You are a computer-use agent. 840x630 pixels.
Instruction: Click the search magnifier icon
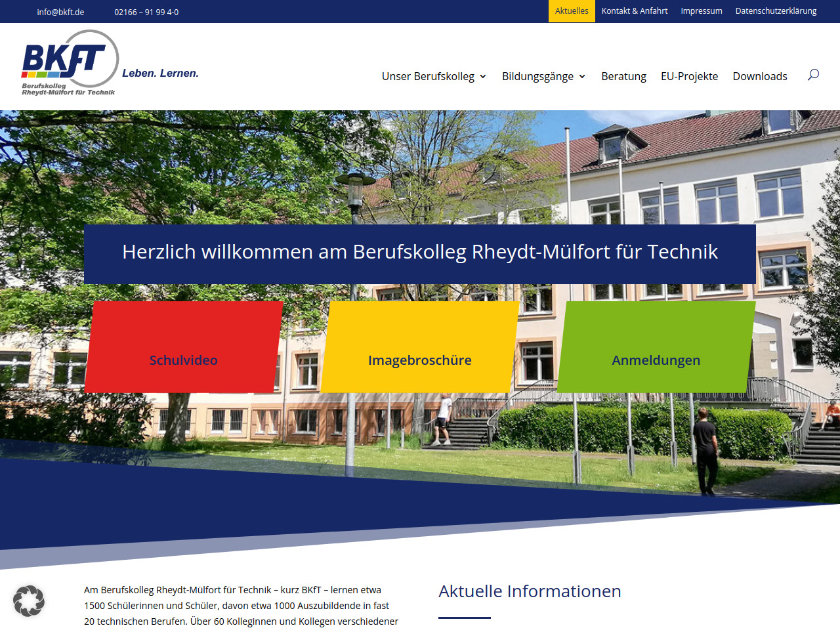point(813,75)
